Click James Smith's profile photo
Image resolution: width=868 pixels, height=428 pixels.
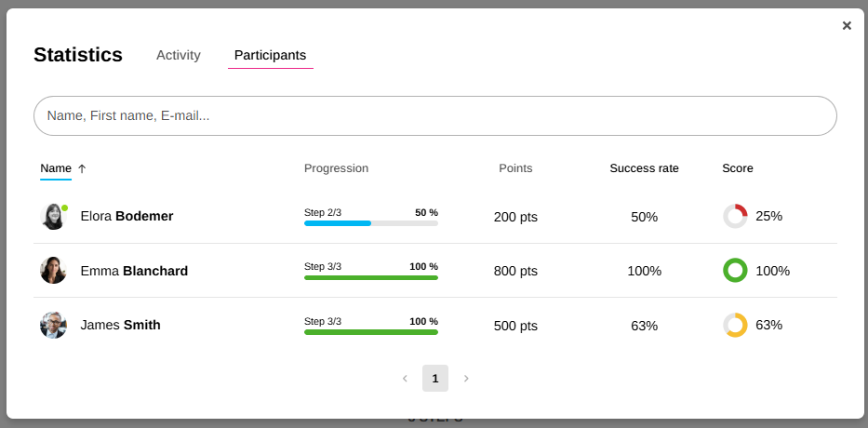(53, 325)
